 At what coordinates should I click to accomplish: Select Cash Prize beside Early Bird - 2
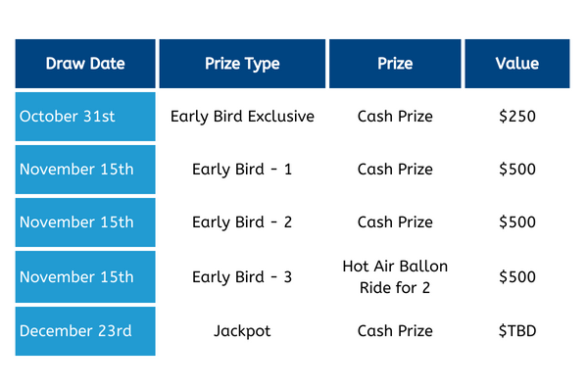tap(395, 222)
